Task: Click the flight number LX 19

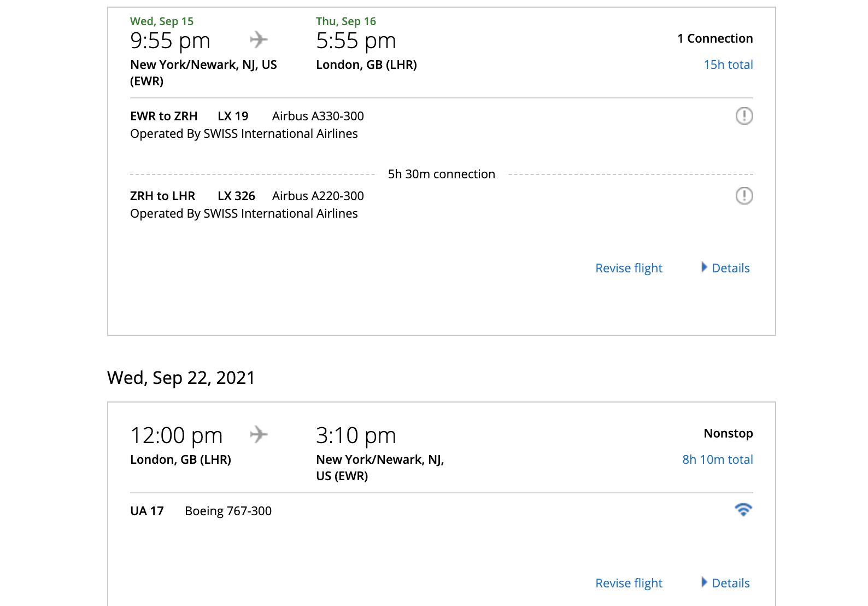Action: (233, 116)
